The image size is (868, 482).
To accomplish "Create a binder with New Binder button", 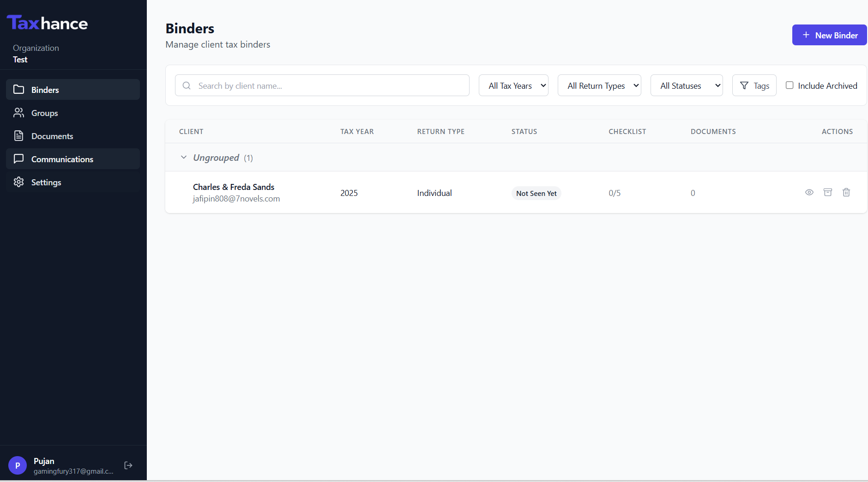I will click(x=829, y=35).
